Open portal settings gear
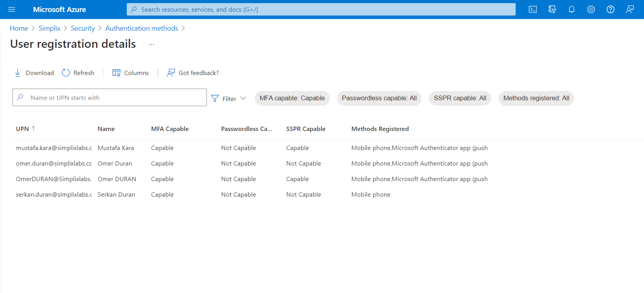 591,9
